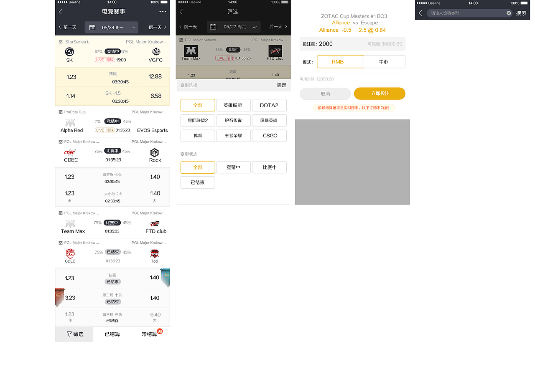Screen dimensions: 535x392
Task: Switch to the 已结算 tab
Action: click(x=112, y=334)
